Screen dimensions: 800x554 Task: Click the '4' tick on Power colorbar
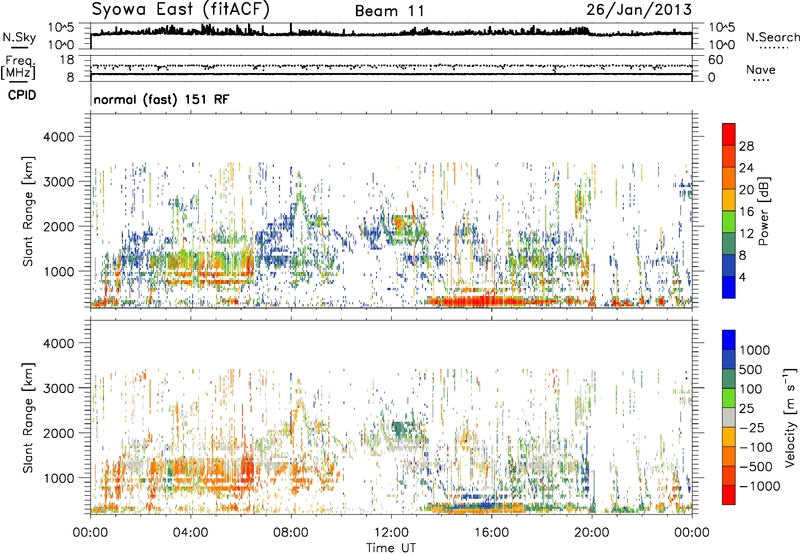click(742, 278)
